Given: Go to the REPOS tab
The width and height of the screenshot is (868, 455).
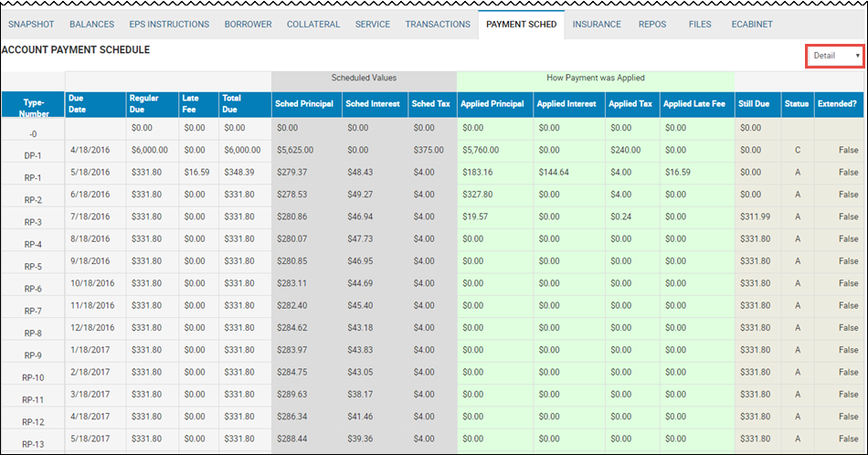Looking at the screenshot, I should tap(652, 25).
